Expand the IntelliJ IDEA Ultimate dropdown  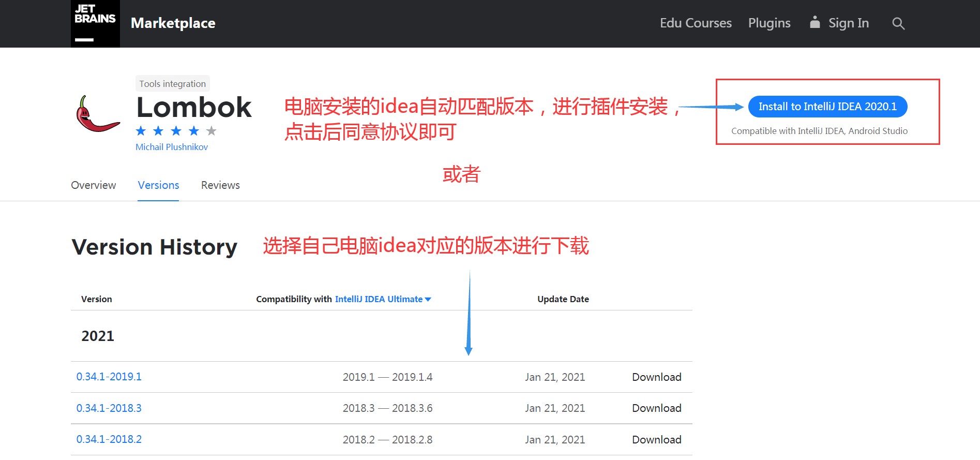coord(383,299)
